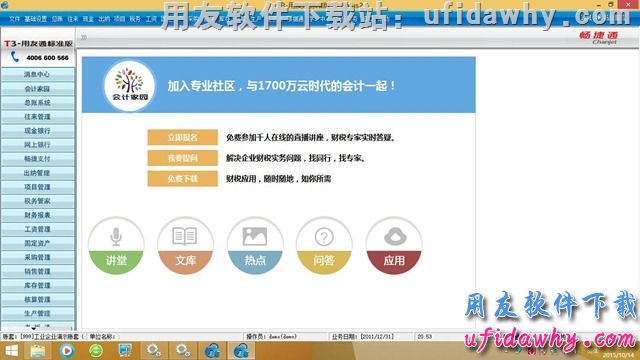Select 财务报表 in the left sidebar

[x=38, y=215]
